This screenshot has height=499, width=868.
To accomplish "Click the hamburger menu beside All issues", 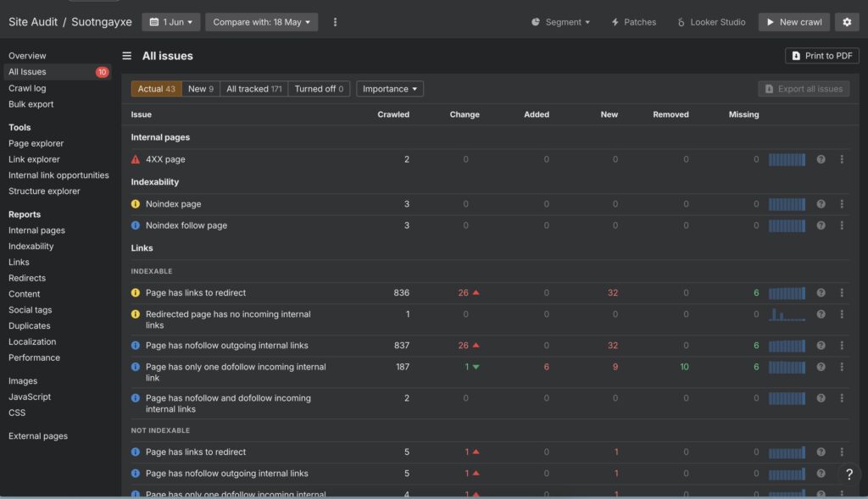I will point(127,56).
